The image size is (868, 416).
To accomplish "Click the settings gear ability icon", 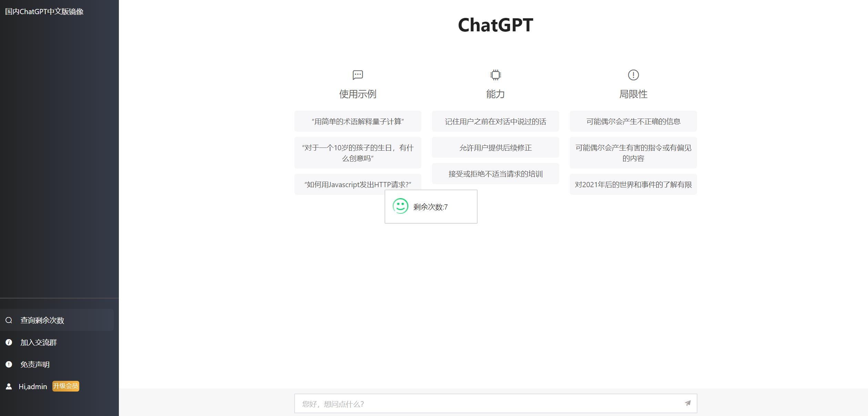I will pos(494,75).
